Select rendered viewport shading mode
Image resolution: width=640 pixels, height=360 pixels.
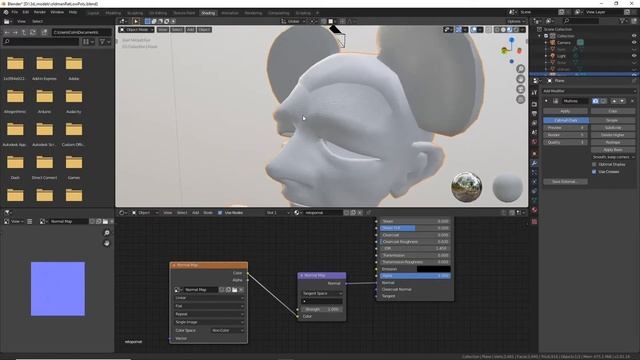pos(516,30)
